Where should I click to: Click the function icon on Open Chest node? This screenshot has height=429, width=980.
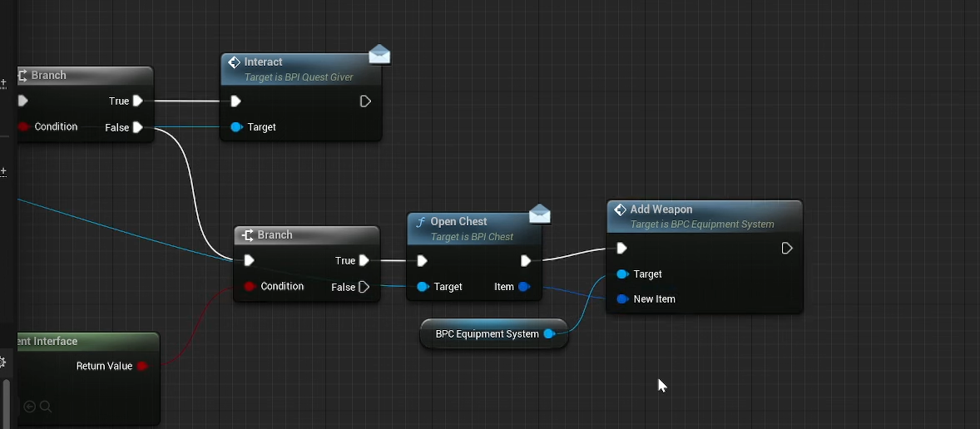click(420, 222)
